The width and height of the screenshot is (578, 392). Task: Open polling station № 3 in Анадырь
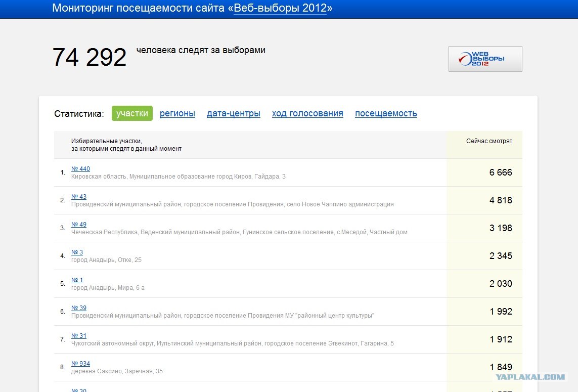[77, 252]
